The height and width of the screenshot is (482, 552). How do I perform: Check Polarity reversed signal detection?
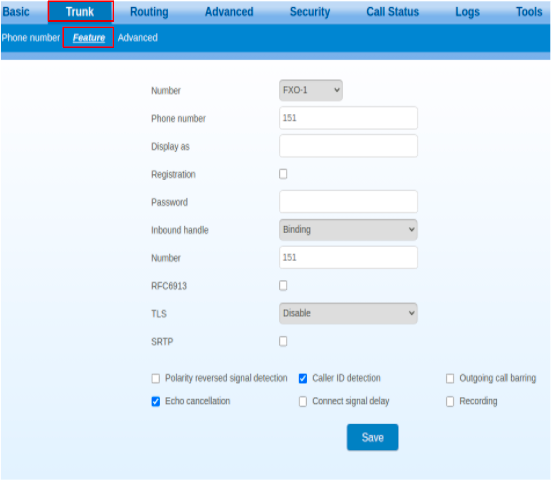[156, 379]
